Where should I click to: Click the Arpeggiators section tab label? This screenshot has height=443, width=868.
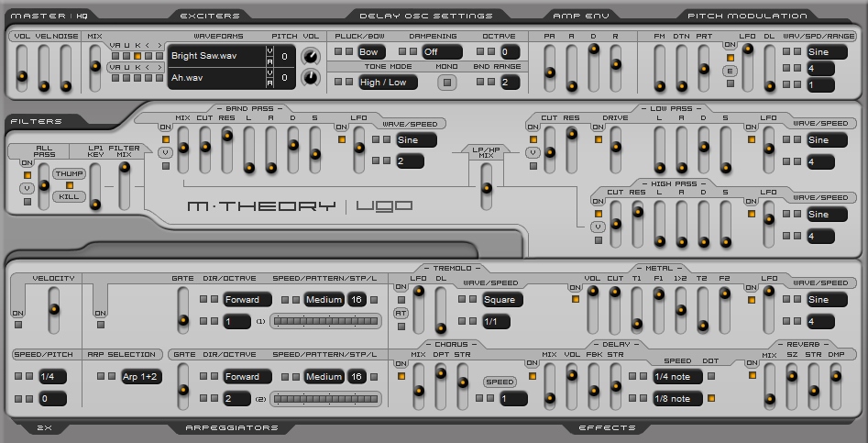[231, 428]
